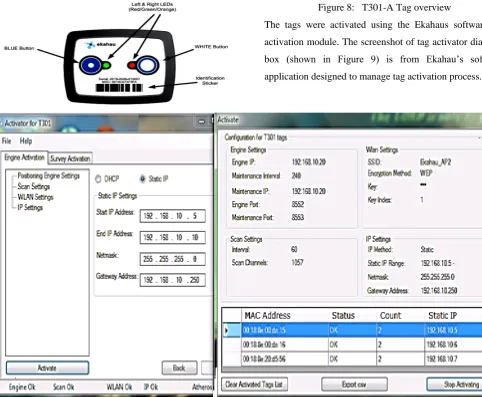Viewport: 482px width, 397px height.
Task: Click the Activate button
Action: tap(47, 368)
